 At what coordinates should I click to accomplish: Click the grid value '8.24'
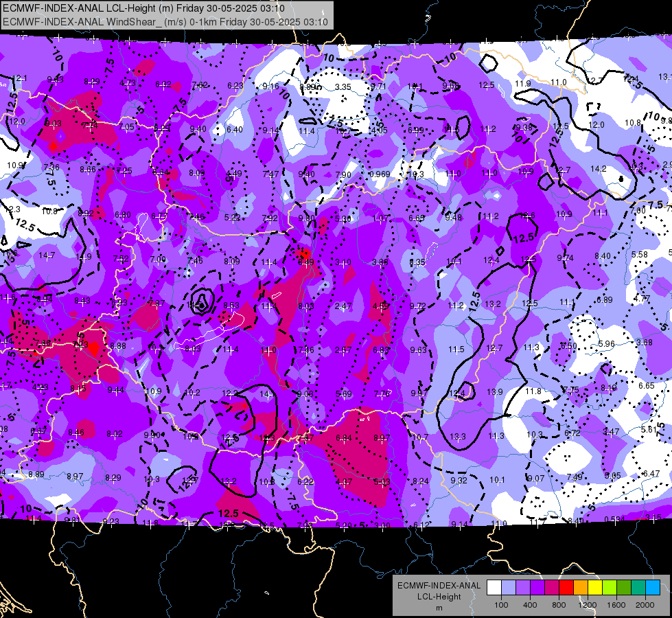(420, 481)
